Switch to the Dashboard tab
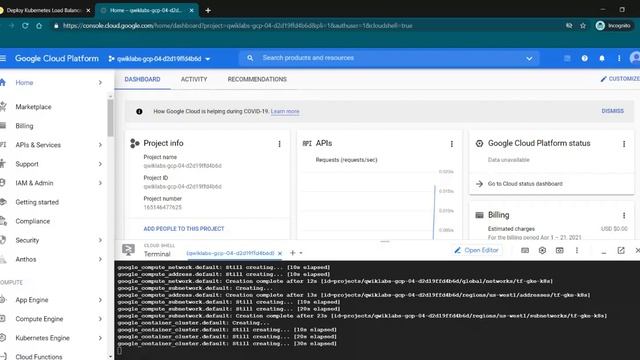 pos(142,79)
